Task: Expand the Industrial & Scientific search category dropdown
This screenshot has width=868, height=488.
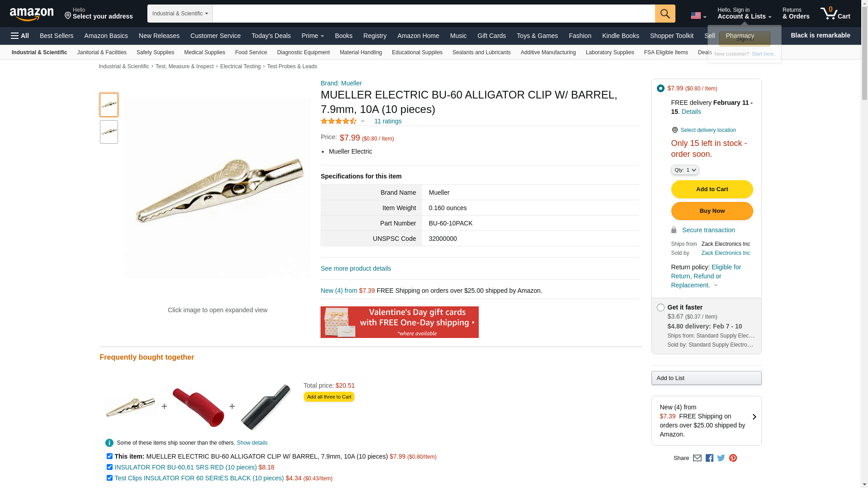Action: (x=180, y=14)
